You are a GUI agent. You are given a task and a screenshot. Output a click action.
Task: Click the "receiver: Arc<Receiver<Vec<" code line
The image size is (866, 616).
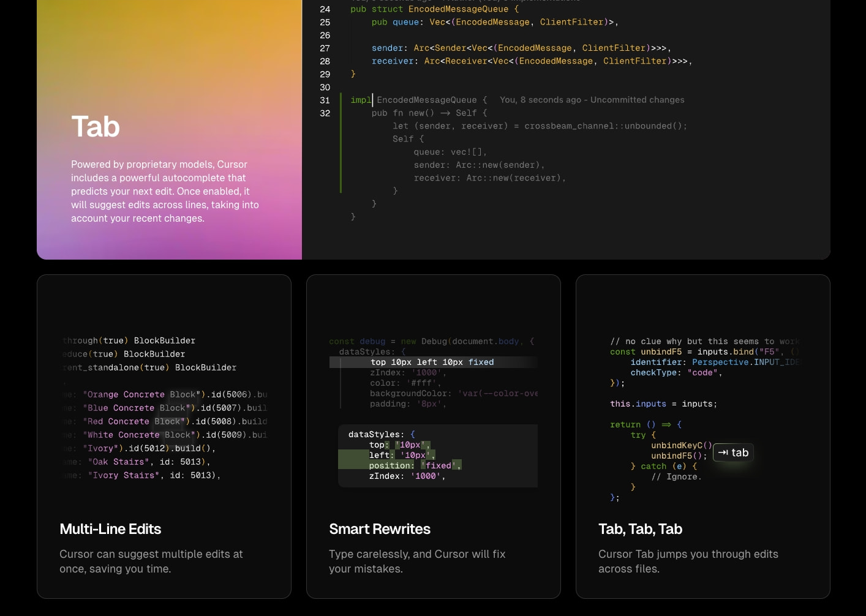[532, 61]
